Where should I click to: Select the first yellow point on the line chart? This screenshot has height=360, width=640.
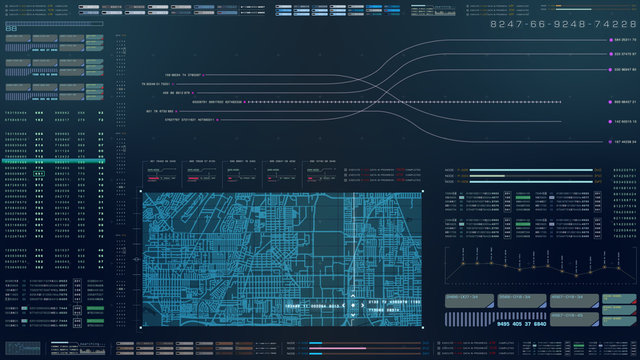tap(463, 264)
